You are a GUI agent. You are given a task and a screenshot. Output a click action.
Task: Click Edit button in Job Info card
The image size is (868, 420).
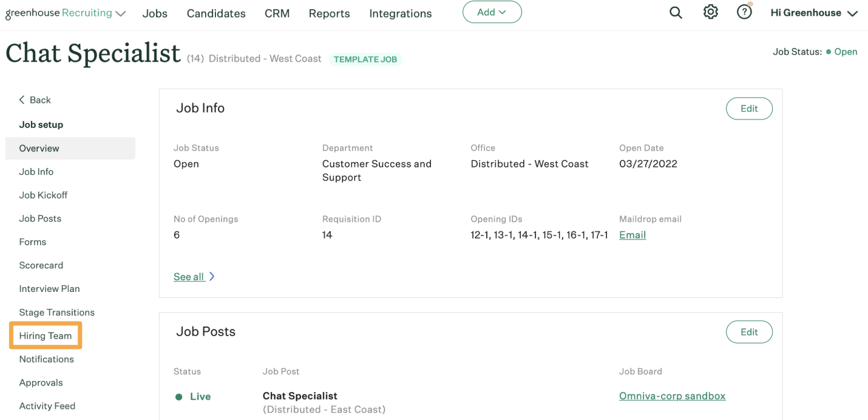click(749, 109)
